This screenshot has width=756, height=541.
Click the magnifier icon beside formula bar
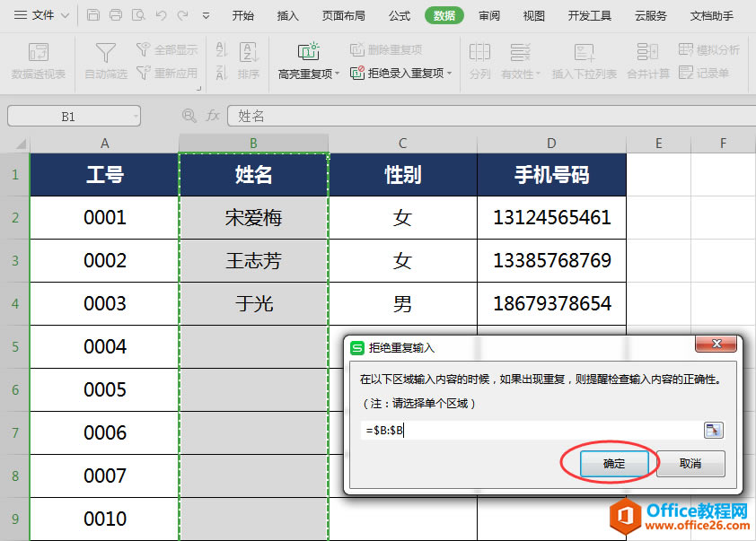[187, 115]
